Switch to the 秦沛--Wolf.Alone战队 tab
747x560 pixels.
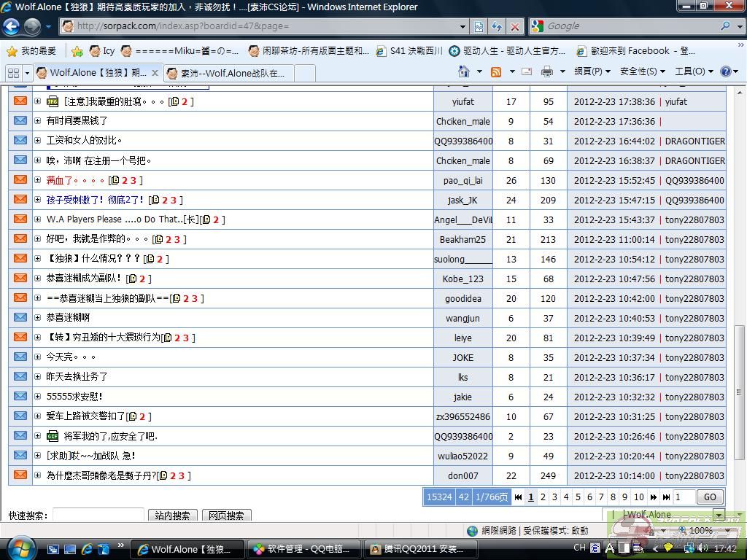click(x=232, y=73)
